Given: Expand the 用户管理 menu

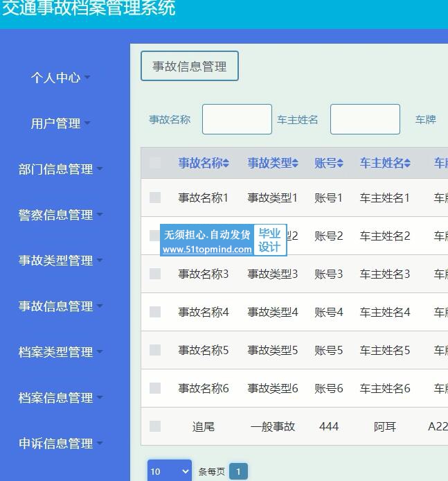Looking at the screenshot, I should click(x=60, y=123).
